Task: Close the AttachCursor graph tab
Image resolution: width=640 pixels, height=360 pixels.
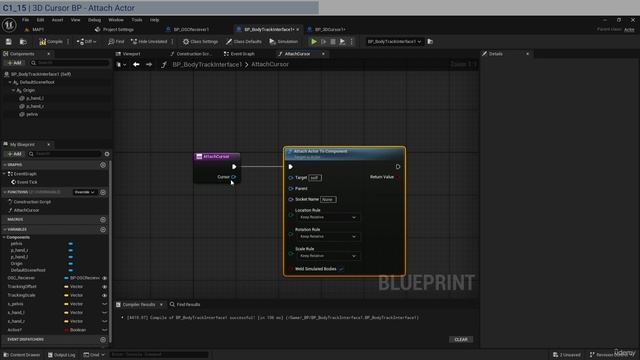Action: click(323, 54)
